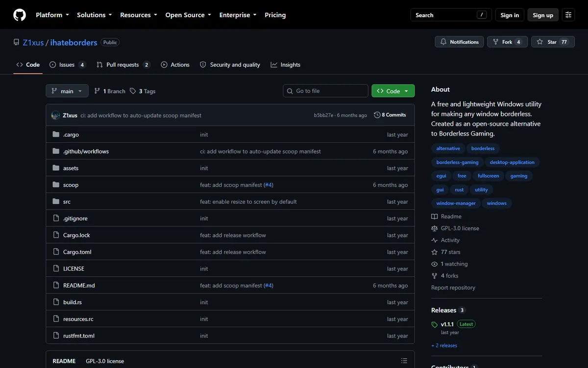The image size is (588, 368).
Task: Click the scale icon beside GPL-3.0 license
Action: click(x=435, y=229)
